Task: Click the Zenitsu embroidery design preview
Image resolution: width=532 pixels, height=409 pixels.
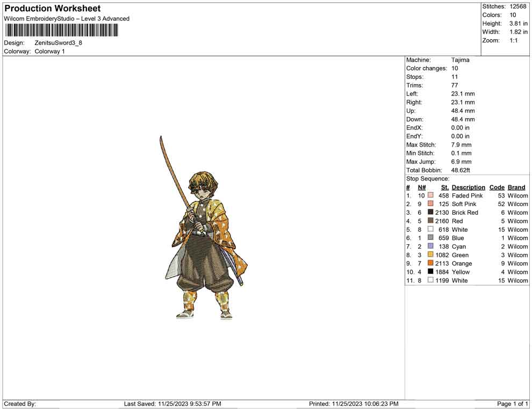Action: click(203, 228)
